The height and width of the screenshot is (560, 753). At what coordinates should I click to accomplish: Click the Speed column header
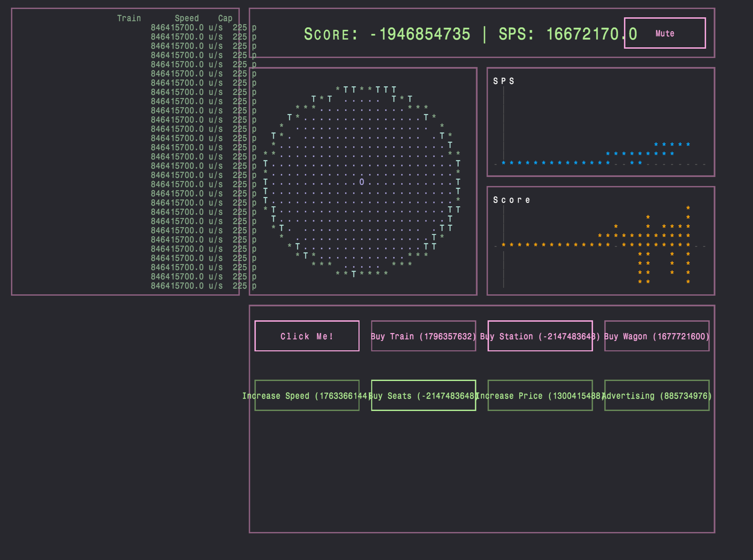pos(186,18)
